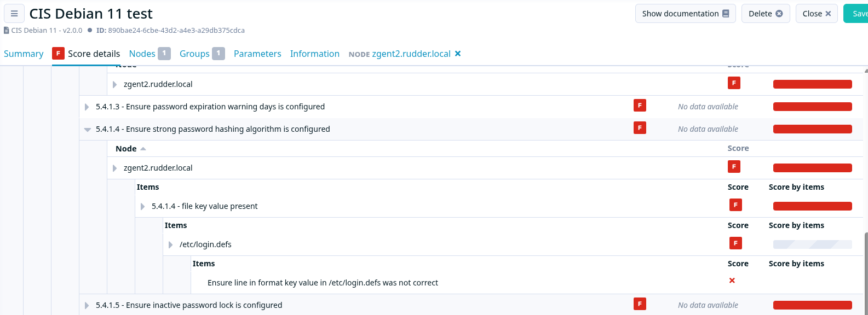Click the Close button
Viewport: 868px width, 315px height.
click(817, 14)
